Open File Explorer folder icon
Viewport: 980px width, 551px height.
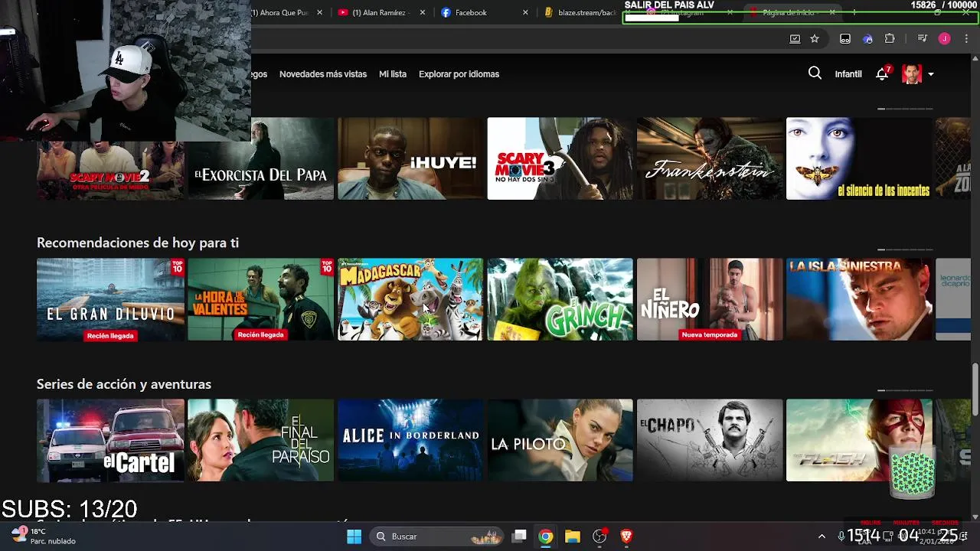point(572,536)
